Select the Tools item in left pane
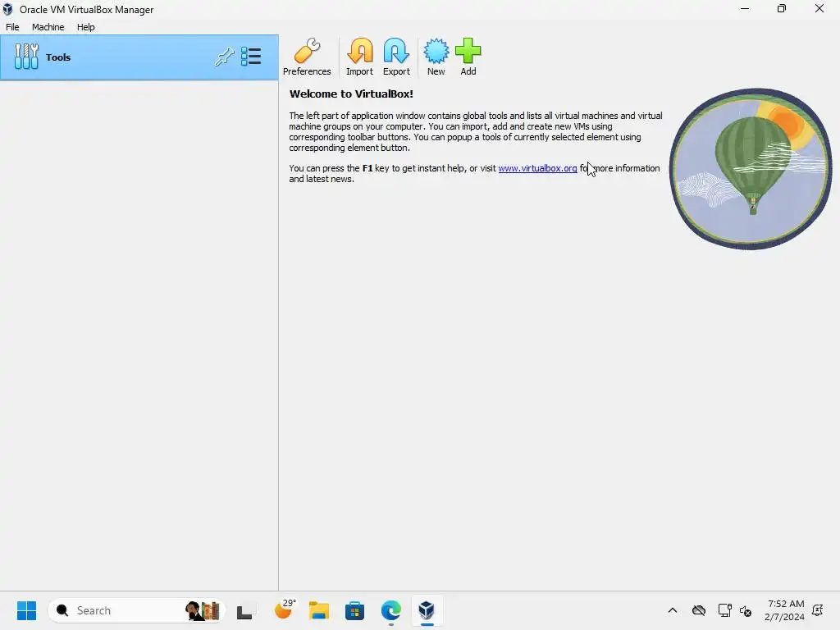This screenshot has width=840, height=630. [x=139, y=57]
